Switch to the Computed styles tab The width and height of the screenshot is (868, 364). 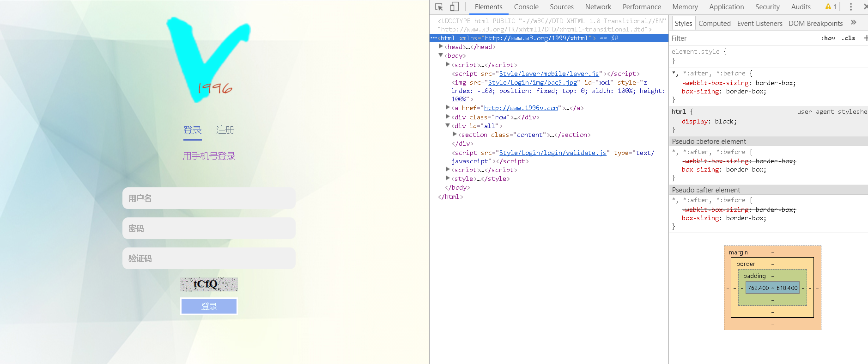714,24
